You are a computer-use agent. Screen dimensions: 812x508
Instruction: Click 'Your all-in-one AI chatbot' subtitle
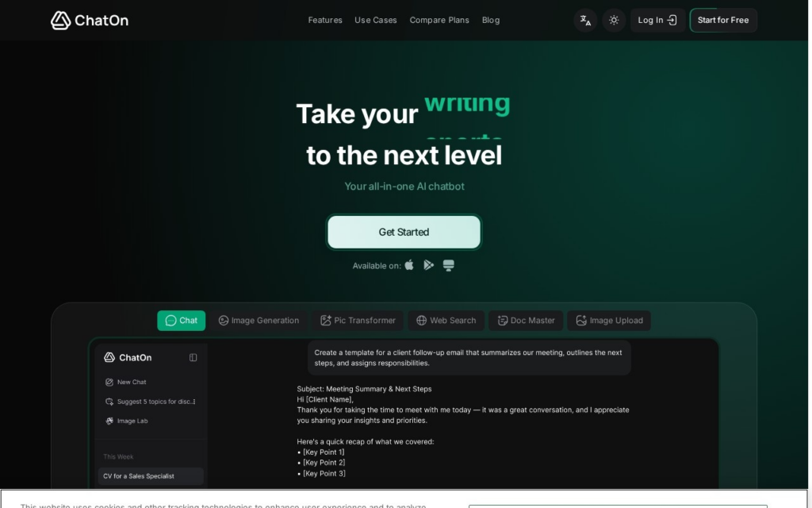pyautogui.click(x=404, y=187)
